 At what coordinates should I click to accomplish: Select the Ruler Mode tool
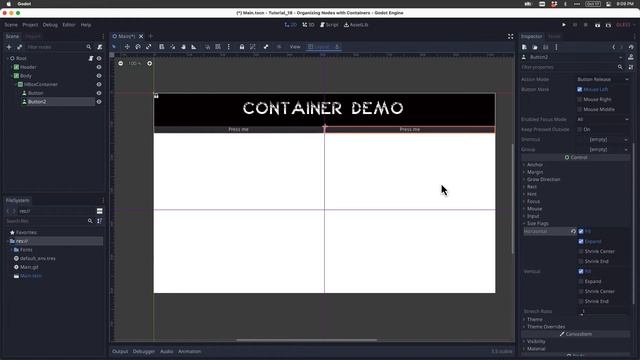194,47
